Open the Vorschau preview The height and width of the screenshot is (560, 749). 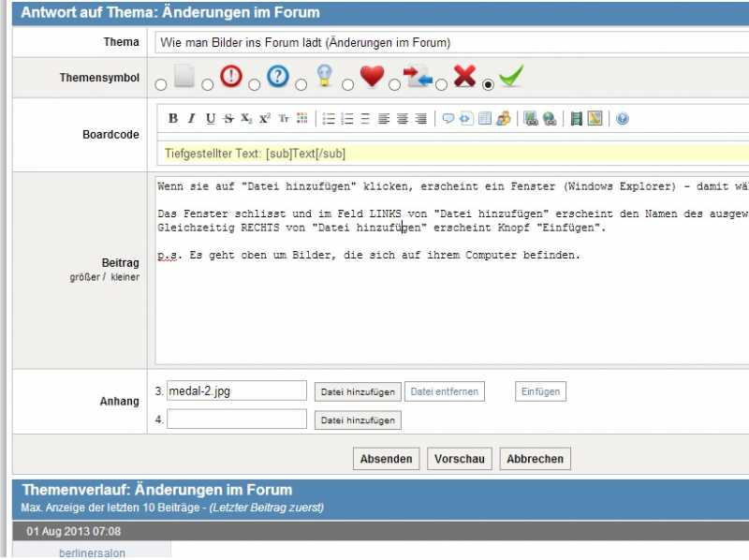460,459
